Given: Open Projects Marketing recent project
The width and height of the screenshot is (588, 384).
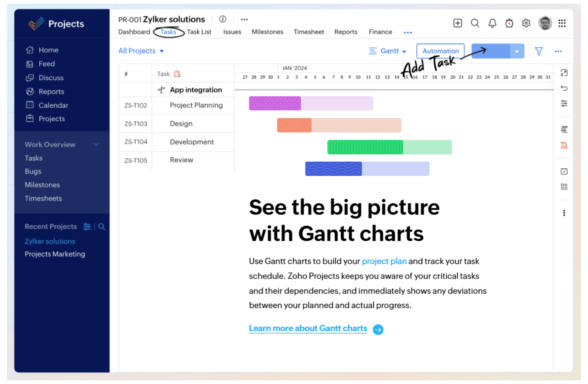Looking at the screenshot, I should coord(55,254).
